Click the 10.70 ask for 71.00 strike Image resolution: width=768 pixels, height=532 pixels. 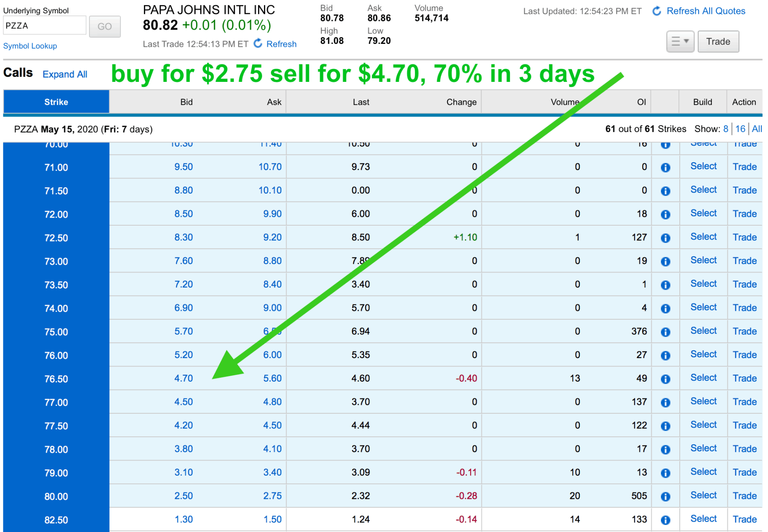[270, 167]
